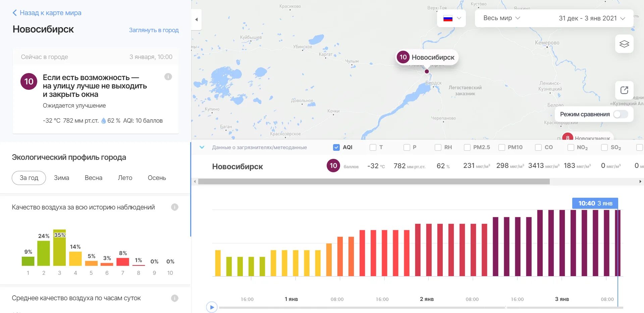Click the '3 янв' axis label on the timeline
The image size is (644, 313).
click(562, 299)
